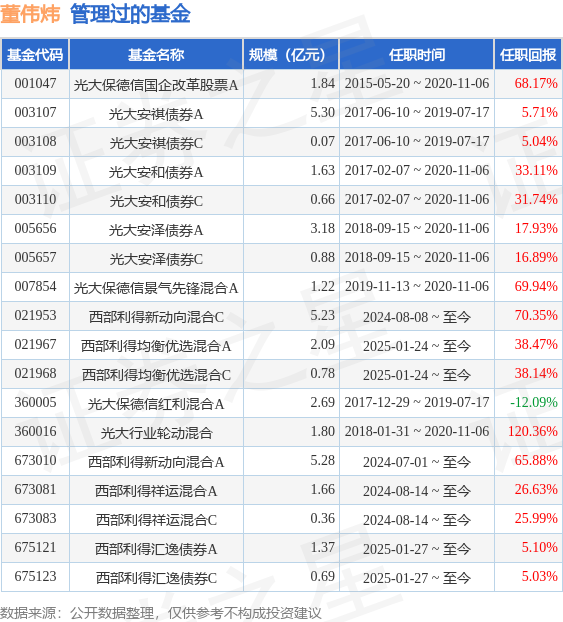The height and width of the screenshot is (622, 563).
Task: Click the 5.10% return value
Action: point(540,547)
